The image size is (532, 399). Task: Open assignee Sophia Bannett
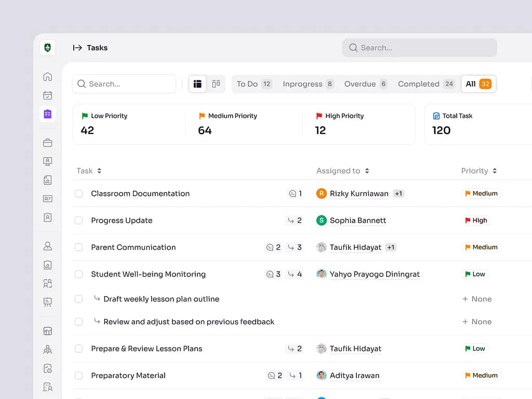(357, 220)
